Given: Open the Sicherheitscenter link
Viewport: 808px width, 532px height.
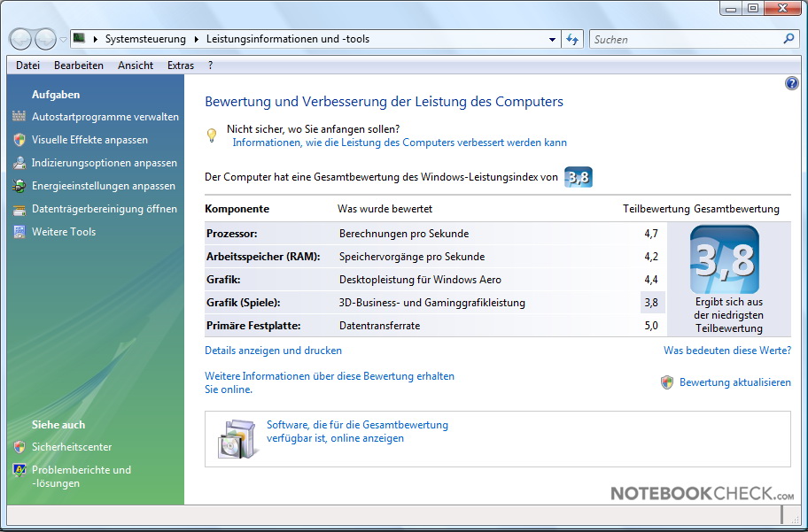Looking at the screenshot, I should (x=72, y=447).
